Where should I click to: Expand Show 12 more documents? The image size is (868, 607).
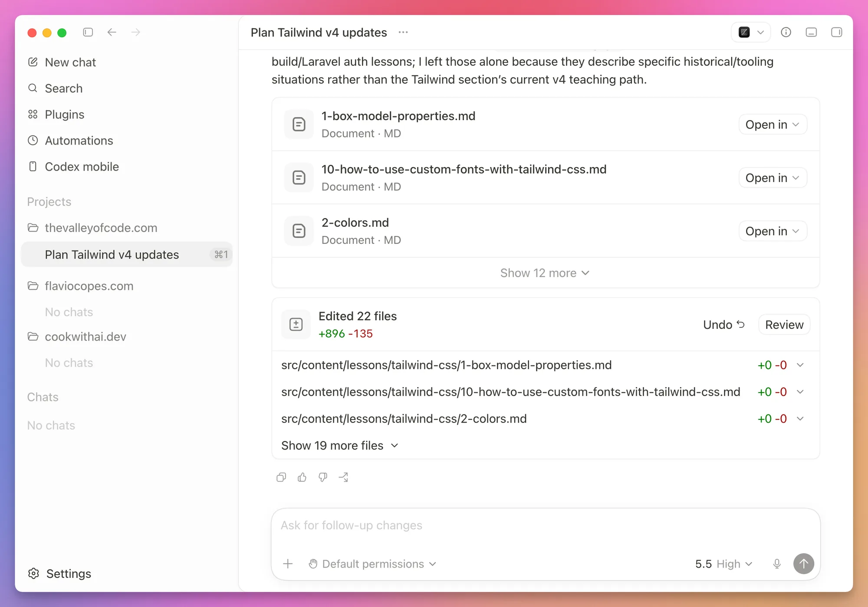545,273
